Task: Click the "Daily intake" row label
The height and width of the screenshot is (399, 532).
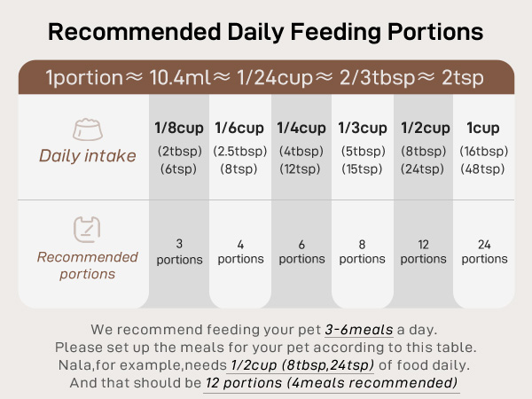Action: click(87, 156)
